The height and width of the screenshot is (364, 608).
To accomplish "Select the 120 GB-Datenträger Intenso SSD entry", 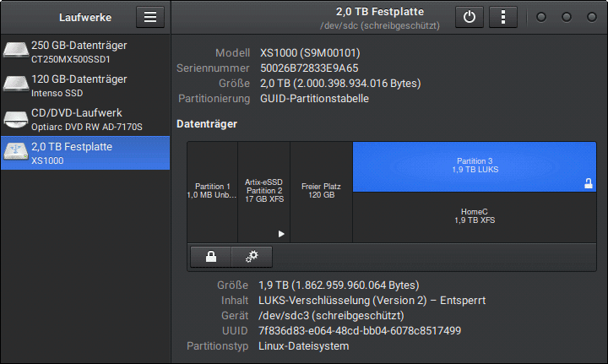I will pyautogui.click(x=85, y=85).
